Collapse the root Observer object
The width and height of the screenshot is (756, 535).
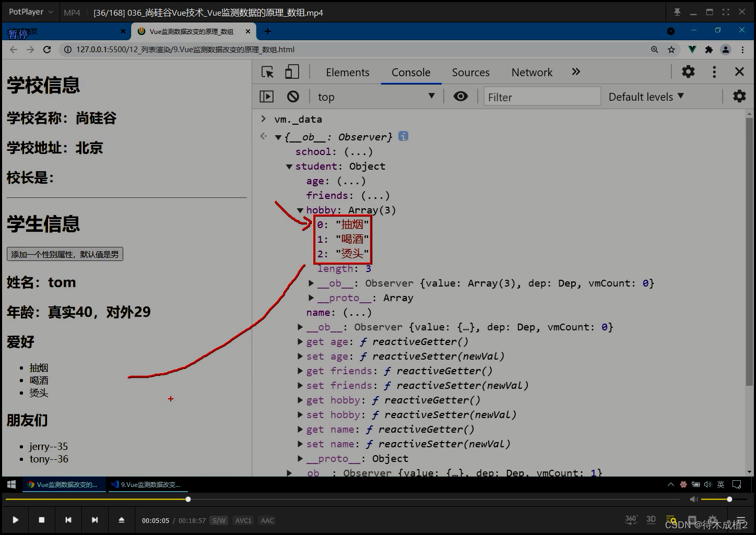[x=278, y=137]
